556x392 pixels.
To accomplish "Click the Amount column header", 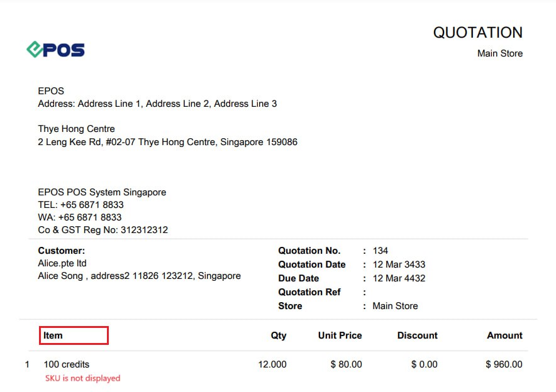I will pyautogui.click(x=504, y=335).
